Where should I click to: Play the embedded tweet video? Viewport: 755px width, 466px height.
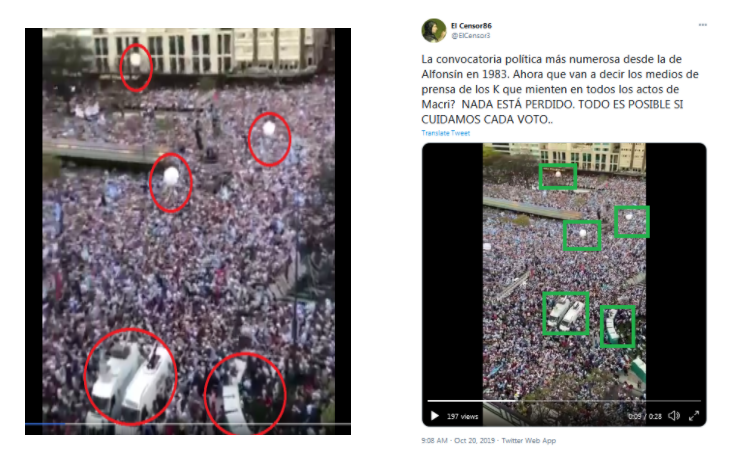click(435, 415)
